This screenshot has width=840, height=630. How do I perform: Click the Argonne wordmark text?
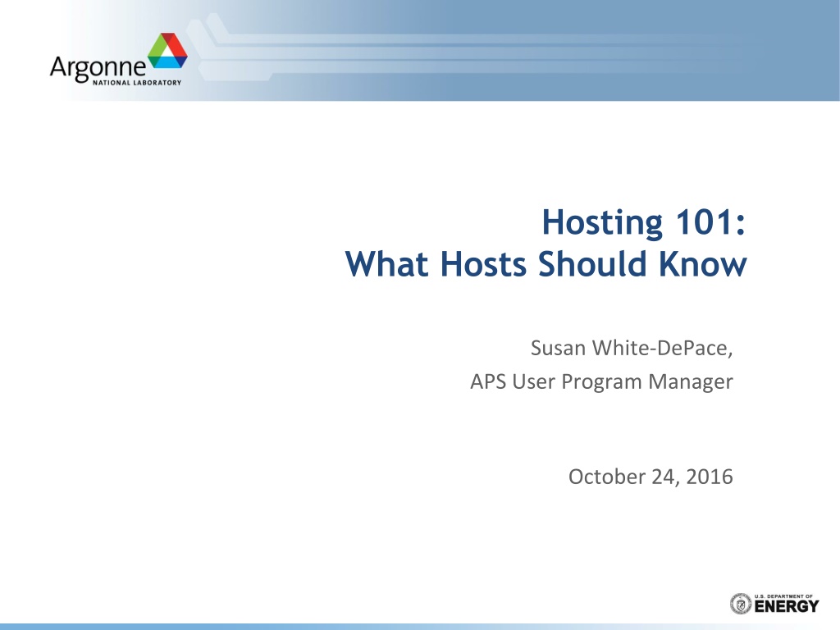pyautogui.click(x=98, y=68)
